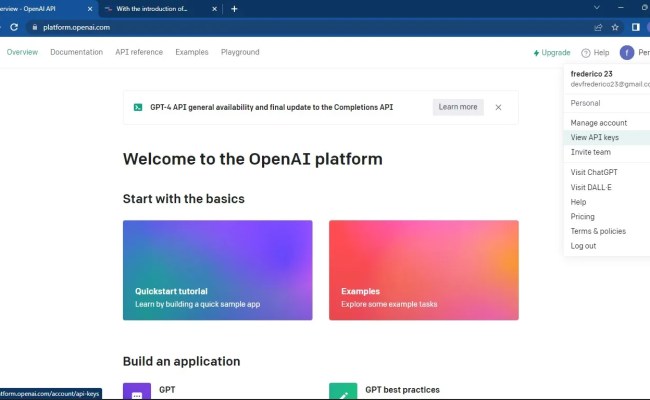The image size is (650, 400).
Task: Open the Help question mark menu
Action: (595, 53)
